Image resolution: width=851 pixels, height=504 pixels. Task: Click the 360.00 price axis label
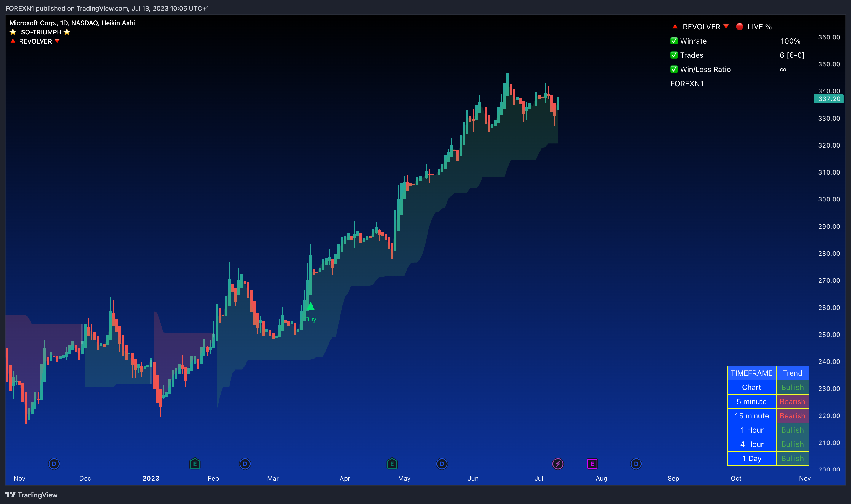pyautogui.click(x=829, y=37)
